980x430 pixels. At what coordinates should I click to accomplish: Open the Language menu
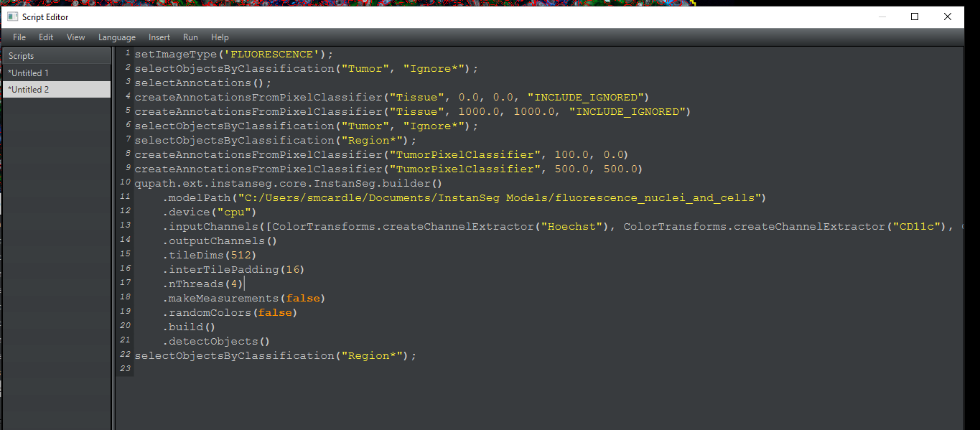116,37
